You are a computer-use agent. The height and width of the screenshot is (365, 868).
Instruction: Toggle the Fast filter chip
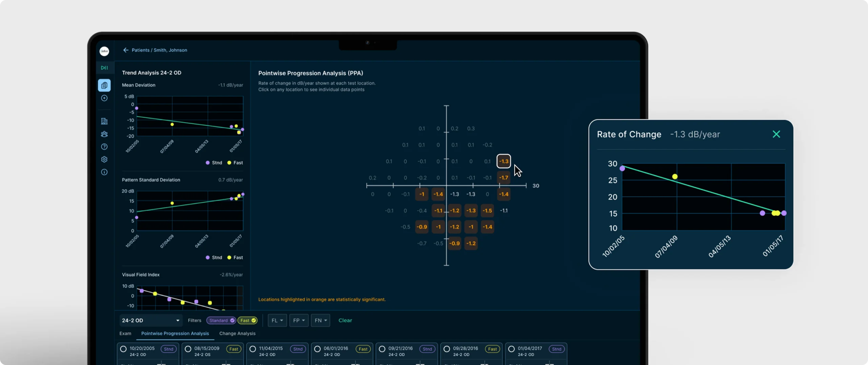tap(248, 320)
